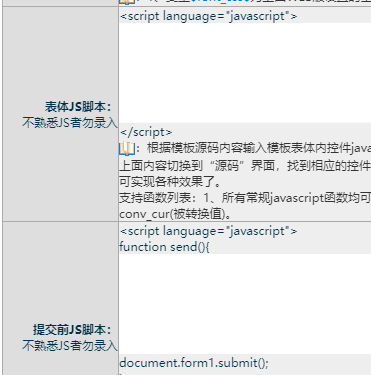Viewport: 371px width, 375px height.
Task: Click the book help icon beside 根据模板源码内容
Action: pos(127,148)
